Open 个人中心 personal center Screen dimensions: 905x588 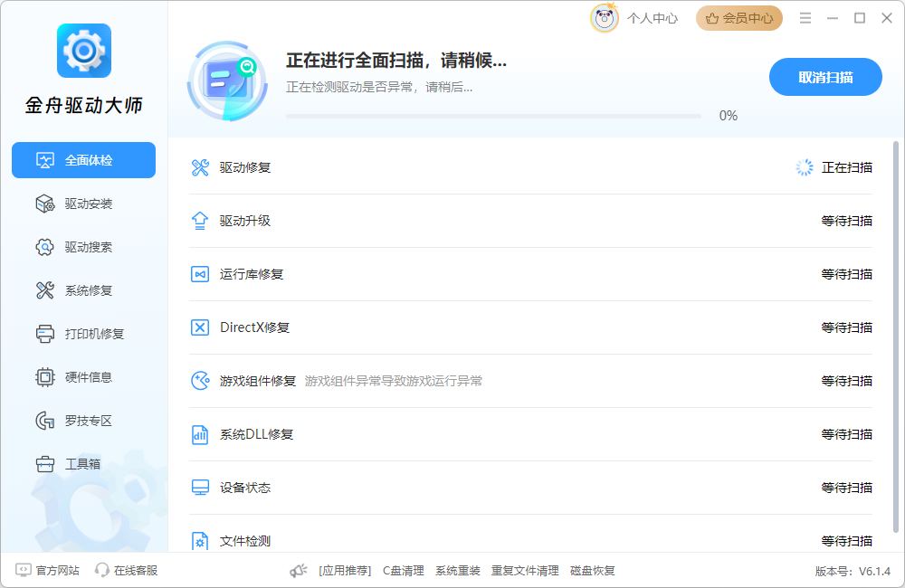[x=643, y=18]
